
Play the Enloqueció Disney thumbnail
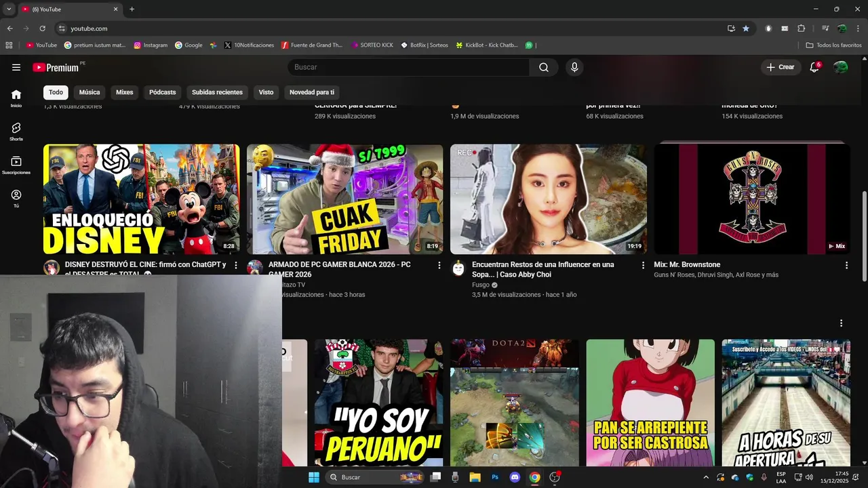[x=141, y=199]
